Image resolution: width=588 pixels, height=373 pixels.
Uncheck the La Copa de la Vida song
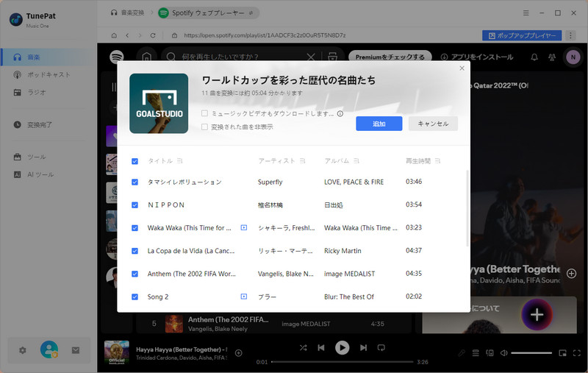(135, 251)
